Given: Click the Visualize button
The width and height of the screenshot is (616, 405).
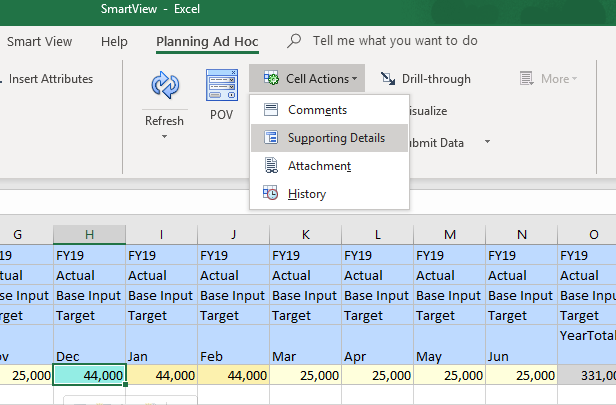Looking at the screenshot, I should [x=428, y=111].
